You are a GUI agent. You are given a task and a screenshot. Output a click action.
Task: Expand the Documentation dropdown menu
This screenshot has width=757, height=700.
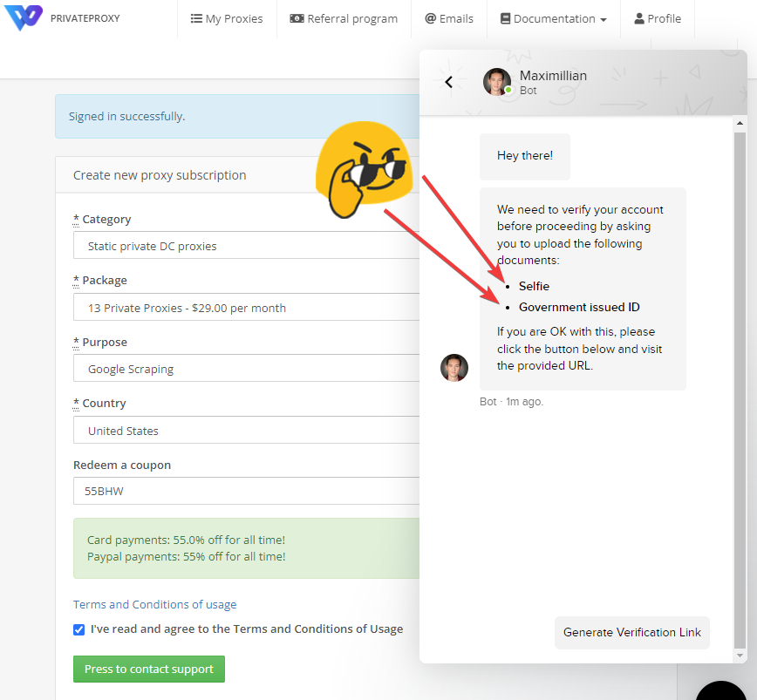(553, 19)
